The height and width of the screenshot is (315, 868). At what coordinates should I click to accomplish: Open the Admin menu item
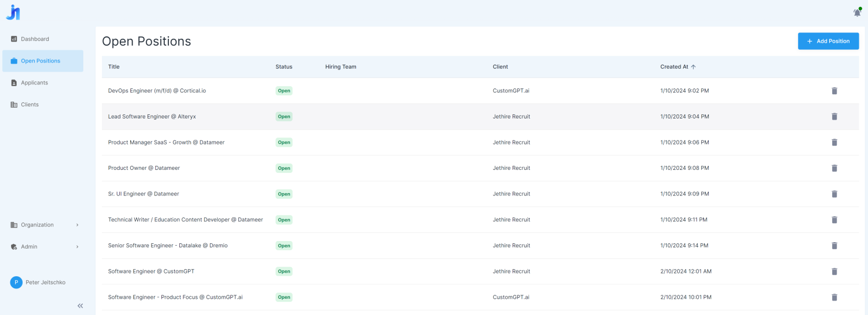coord(43,247)
